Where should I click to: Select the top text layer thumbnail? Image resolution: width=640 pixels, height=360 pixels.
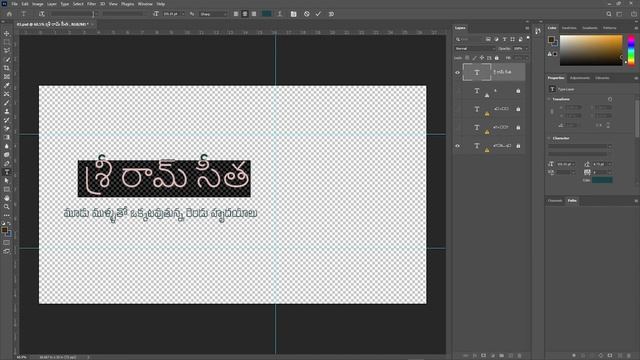(477, 72)
